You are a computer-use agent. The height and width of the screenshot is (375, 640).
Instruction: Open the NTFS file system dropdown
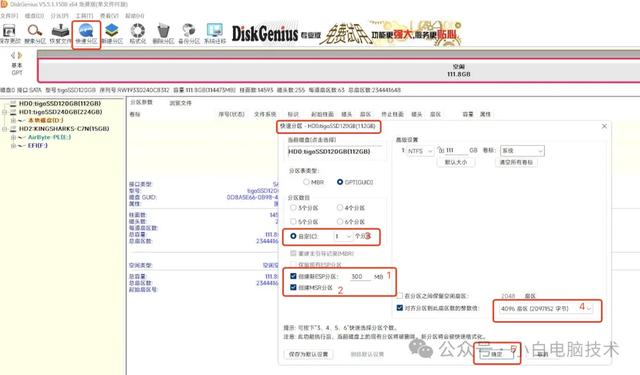click(420, 151)
